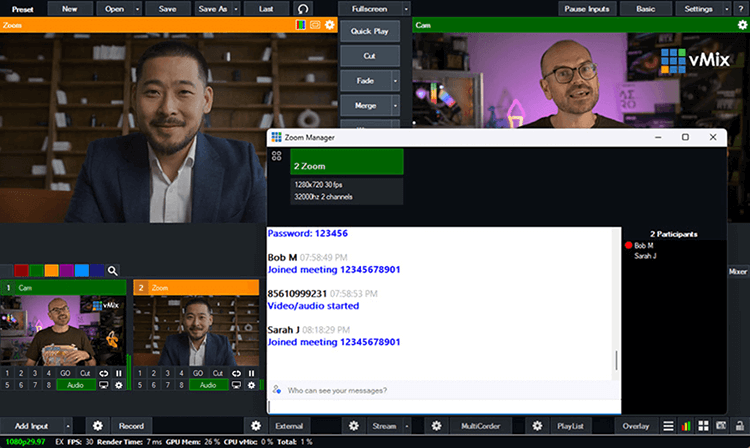Open Stream settings gear icon
This screenshot has width=750, height=448.
[355, 426]
